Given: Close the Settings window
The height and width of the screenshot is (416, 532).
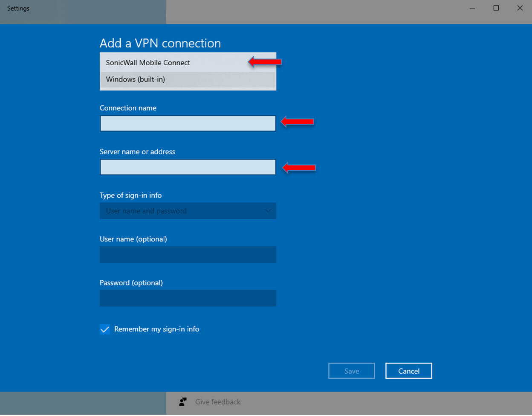Looking at the screenshot, I should point(520,8).
